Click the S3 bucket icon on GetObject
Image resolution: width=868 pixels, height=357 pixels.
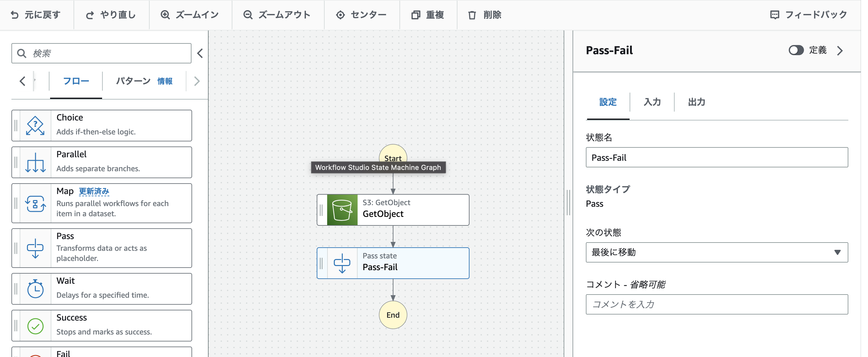point(342,210)
